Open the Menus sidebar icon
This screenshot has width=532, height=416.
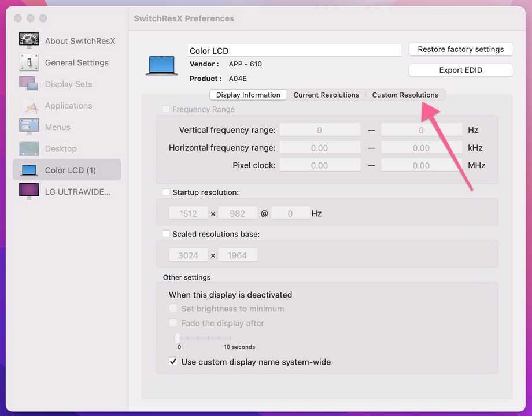(29, 127)
